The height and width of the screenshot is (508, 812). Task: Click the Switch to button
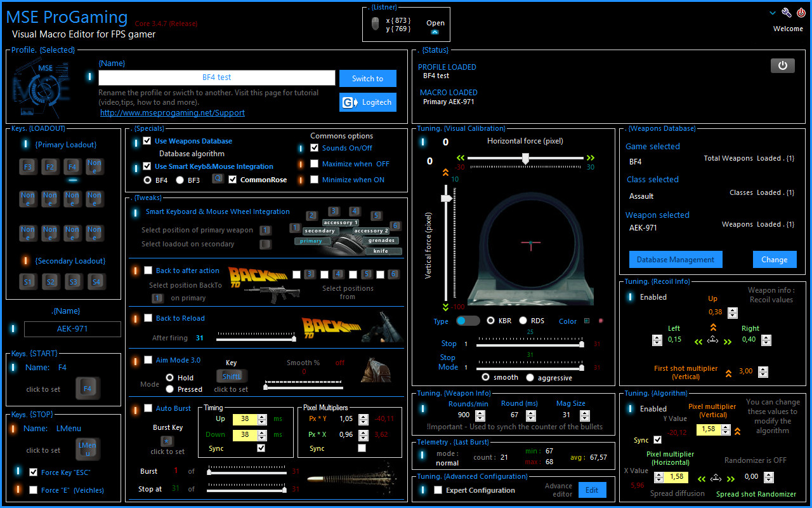[x=368, y=79]
